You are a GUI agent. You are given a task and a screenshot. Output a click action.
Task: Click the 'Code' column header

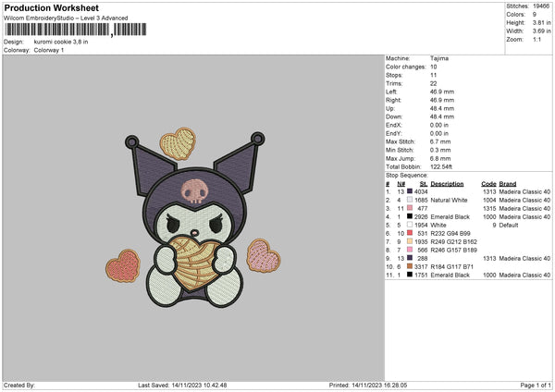coord(488,184)
